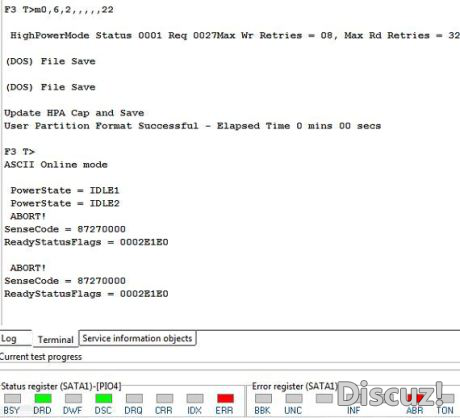Viewport: 460px width, 418px height.
Task: Click the CRR status indicator
Action: pos(164,398)
